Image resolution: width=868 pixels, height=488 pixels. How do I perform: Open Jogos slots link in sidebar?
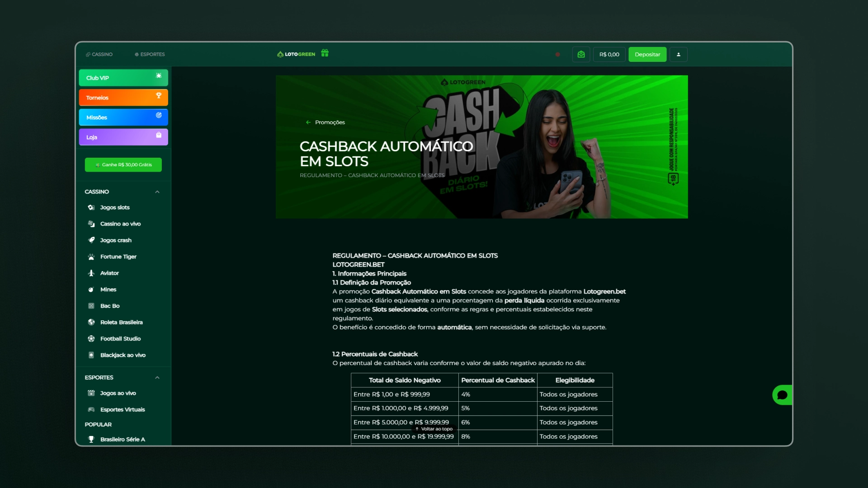coord(115,207)
